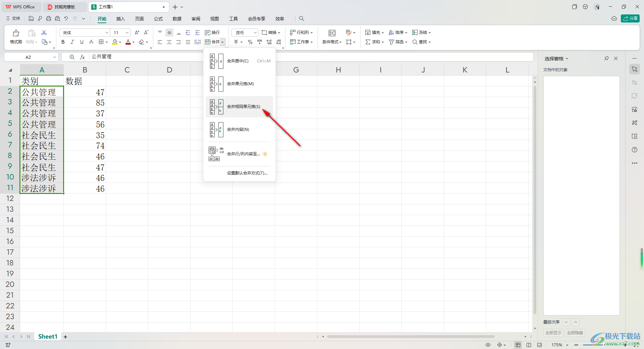Open the fill color picker bucket
This screenshot has width=644, height=349.
point(115,42)
